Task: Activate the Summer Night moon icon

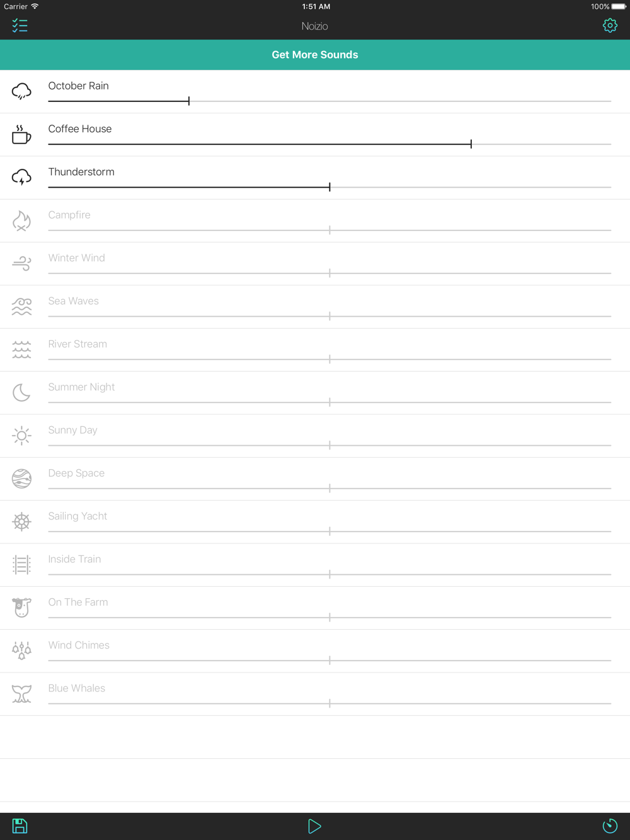Action: (21, 392)
